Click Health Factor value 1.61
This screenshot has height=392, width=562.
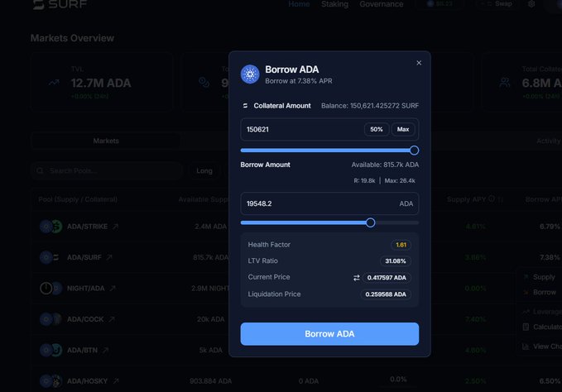pos(401,245)
